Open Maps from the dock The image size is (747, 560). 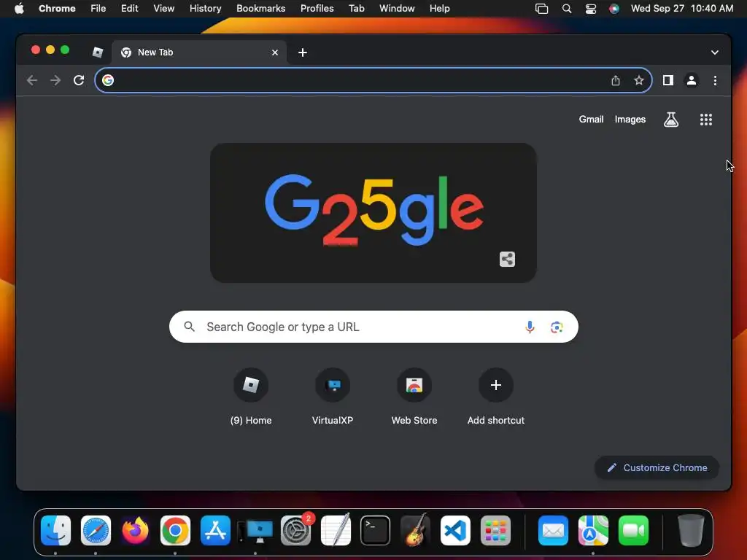pos(593,531)
